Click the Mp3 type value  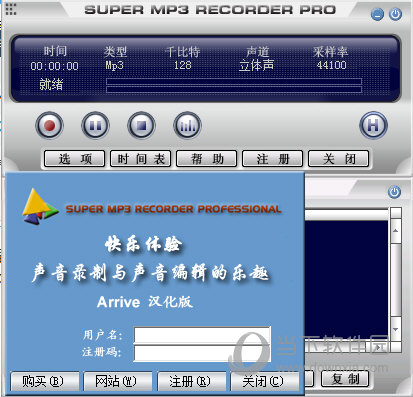[115, 65]
